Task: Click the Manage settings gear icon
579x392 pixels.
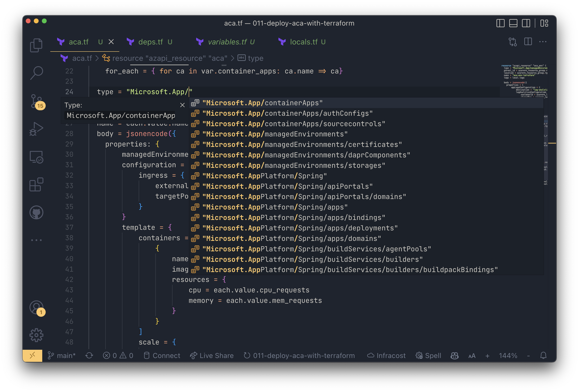Action: [36, 335]
